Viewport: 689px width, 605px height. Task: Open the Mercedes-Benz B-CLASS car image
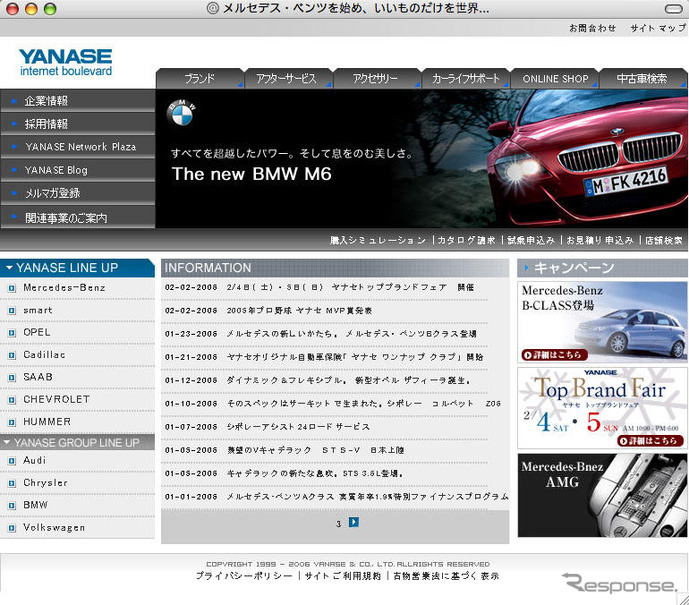click(631, 333)
